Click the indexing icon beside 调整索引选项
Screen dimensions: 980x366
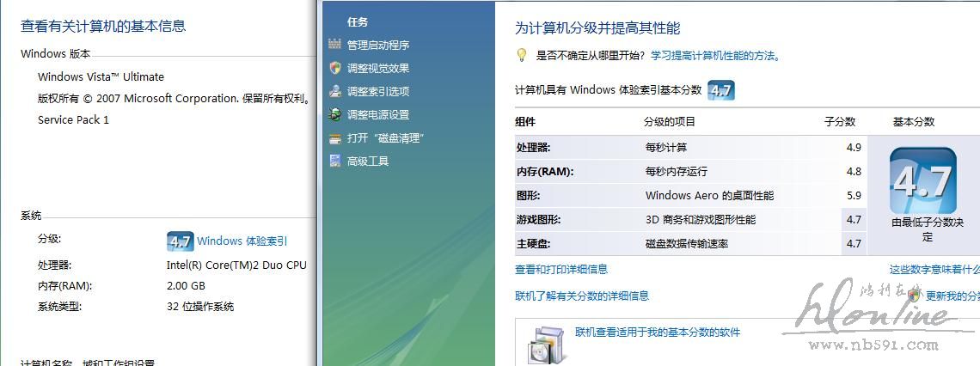click(335, 91)
